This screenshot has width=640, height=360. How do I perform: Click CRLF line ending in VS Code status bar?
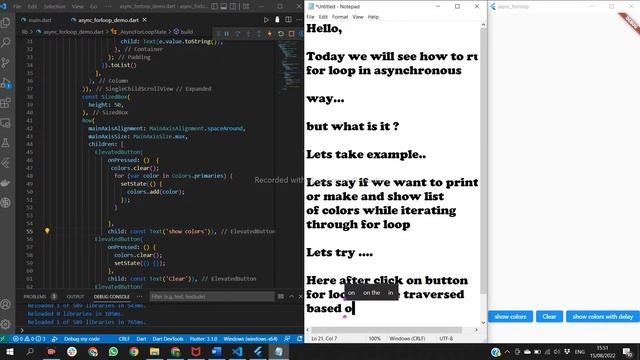[124, 339]
